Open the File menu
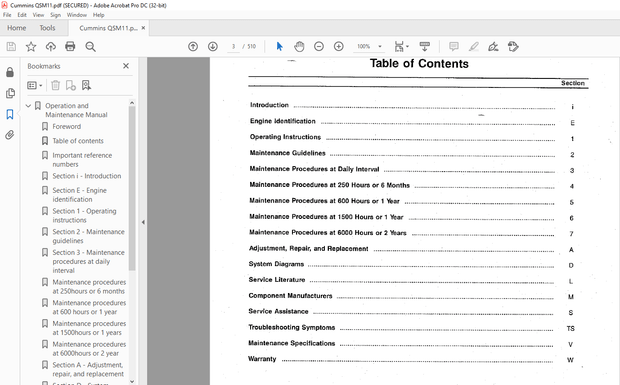 [x=7, y=15]
